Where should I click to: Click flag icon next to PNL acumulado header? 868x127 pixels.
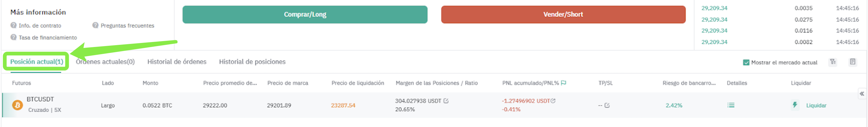[x=563, y=83]
